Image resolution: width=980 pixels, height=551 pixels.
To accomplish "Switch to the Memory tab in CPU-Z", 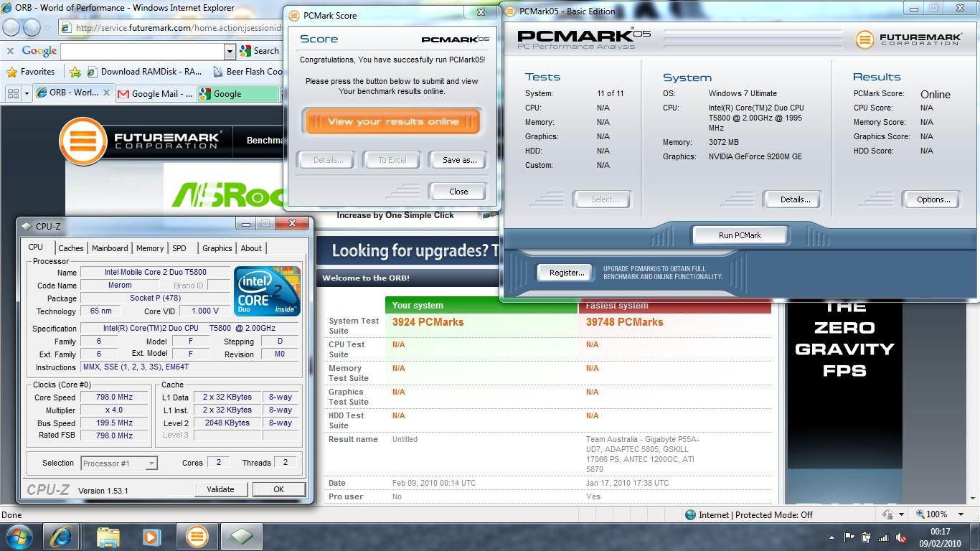I will pyautogui.click(x=150, y=248).
